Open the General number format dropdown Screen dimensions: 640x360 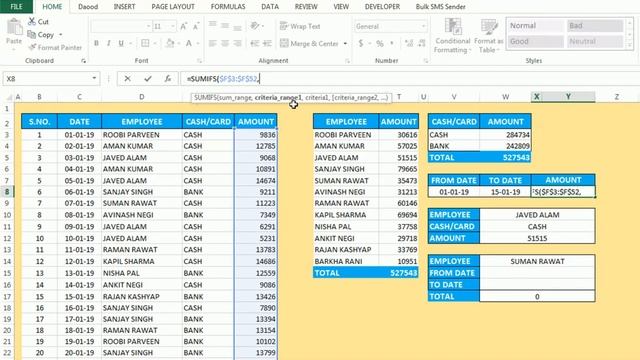tap(423, 27)
